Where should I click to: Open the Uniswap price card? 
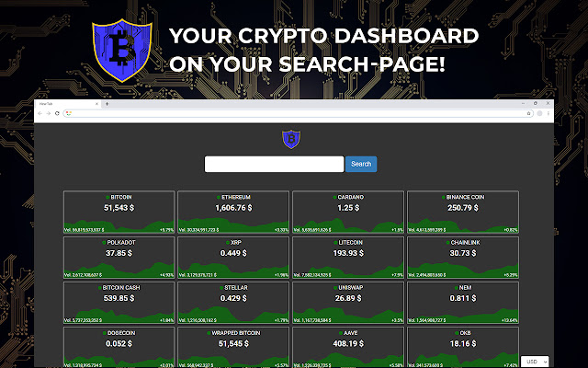click(x=348, y=303)
